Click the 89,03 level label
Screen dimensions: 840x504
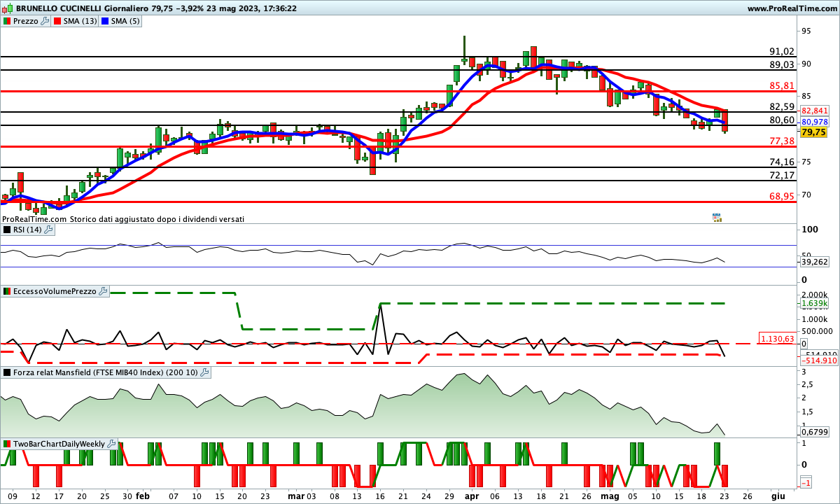coord(782,64)
